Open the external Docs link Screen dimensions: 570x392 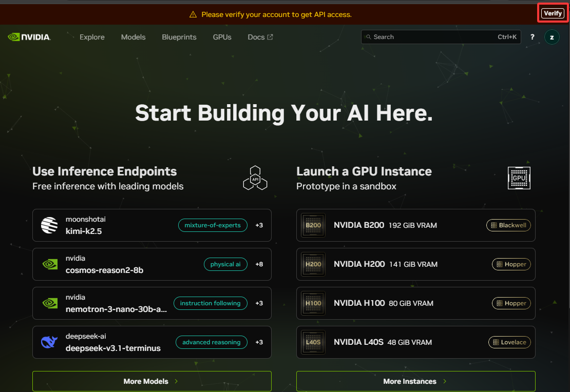(x=260, y=37)
